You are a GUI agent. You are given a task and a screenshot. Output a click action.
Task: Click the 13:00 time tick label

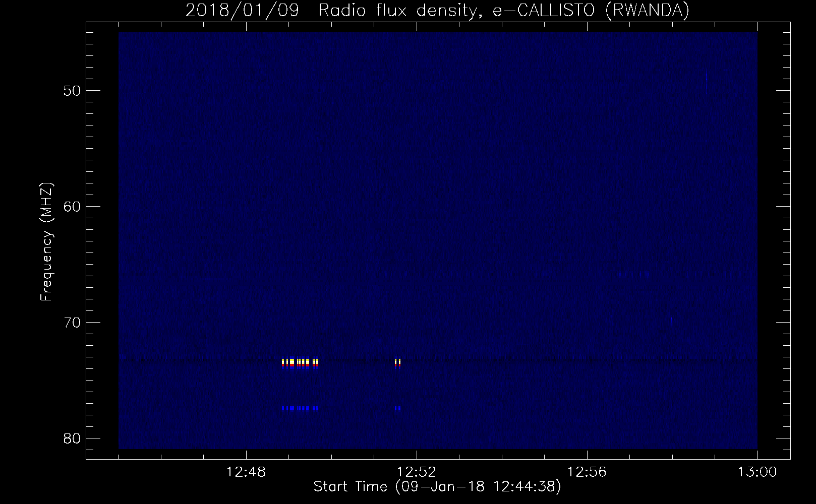click(x=757, y=472)
